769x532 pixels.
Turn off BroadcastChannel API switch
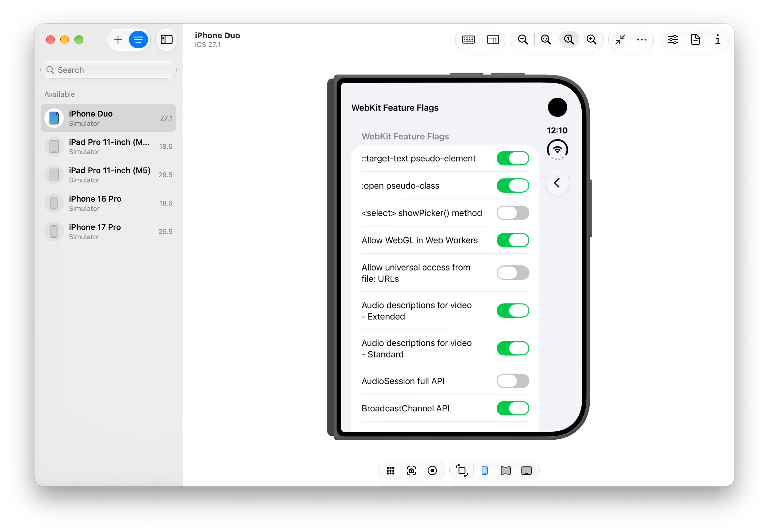pyautogui.click(x=513, y=408)
